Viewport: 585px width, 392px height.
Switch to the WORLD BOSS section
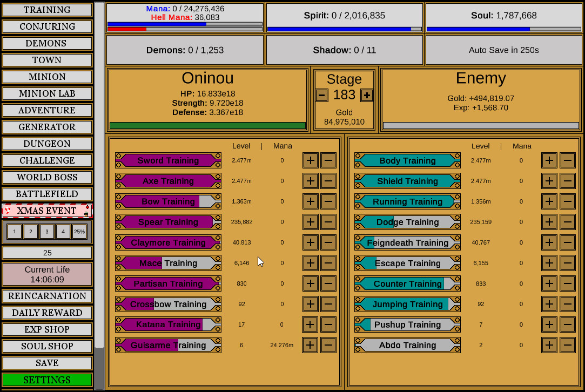(x=47, y=177)
